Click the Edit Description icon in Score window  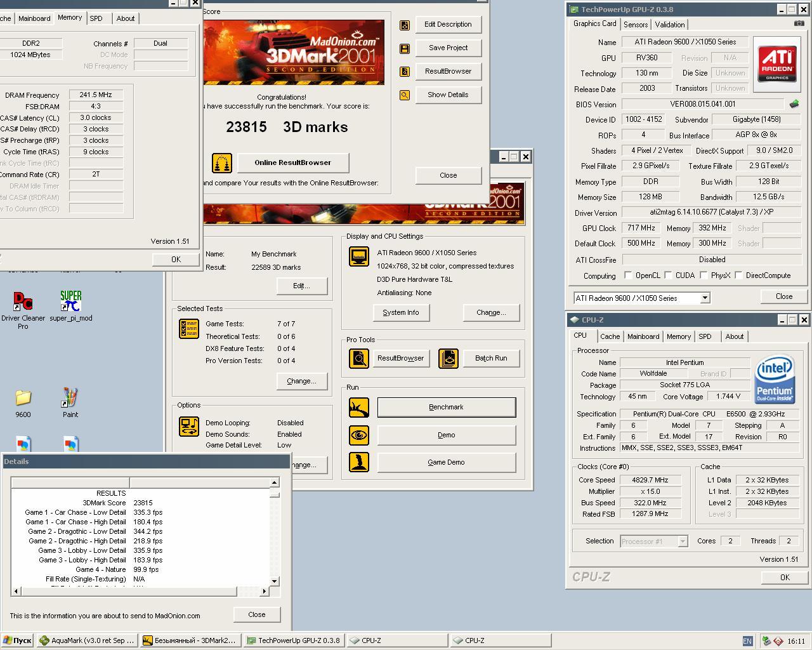(405, 25)
